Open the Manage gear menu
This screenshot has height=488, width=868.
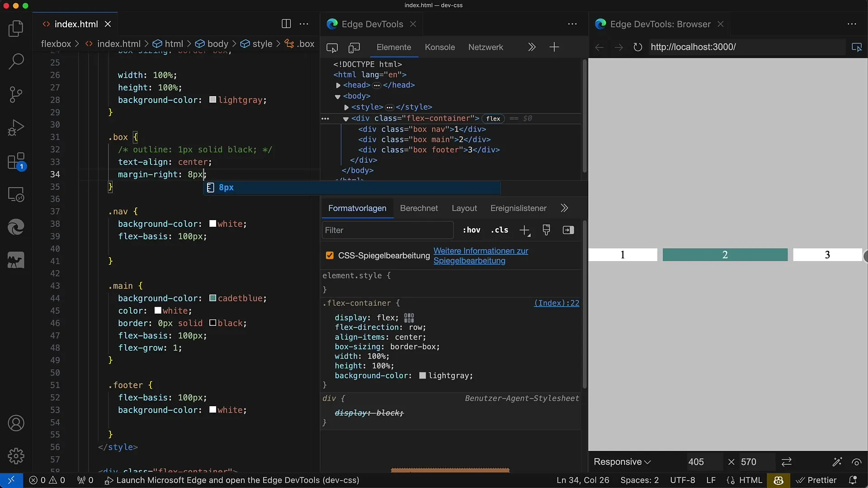(16, 456)
